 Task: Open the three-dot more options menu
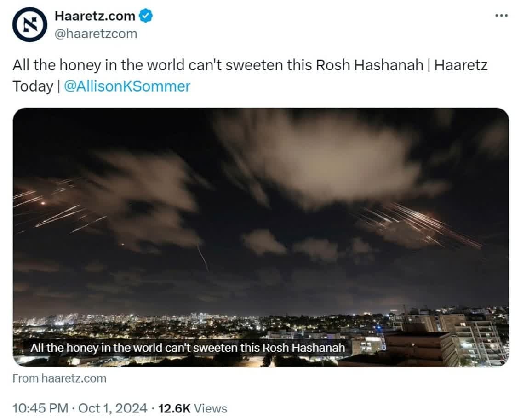(501, 16)
